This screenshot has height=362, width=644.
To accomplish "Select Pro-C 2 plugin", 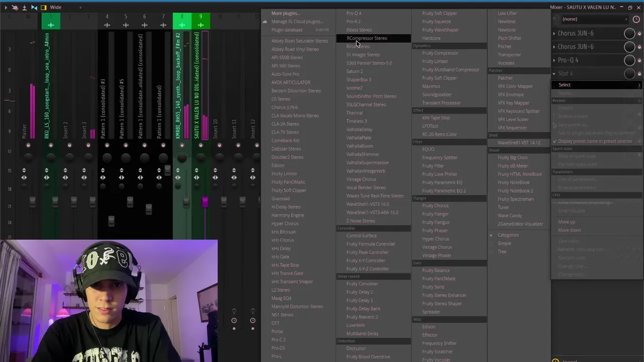I will (x=278, y=340).
